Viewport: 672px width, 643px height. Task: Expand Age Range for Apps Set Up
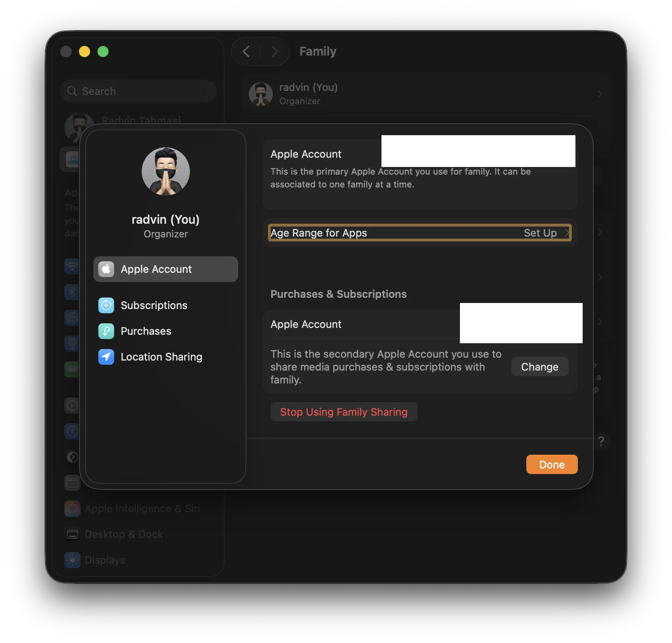[x=420, y=233]
